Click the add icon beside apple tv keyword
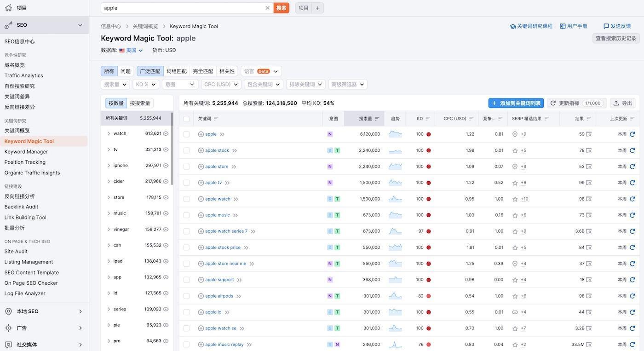The image size is (644, 351). [201, 183]
